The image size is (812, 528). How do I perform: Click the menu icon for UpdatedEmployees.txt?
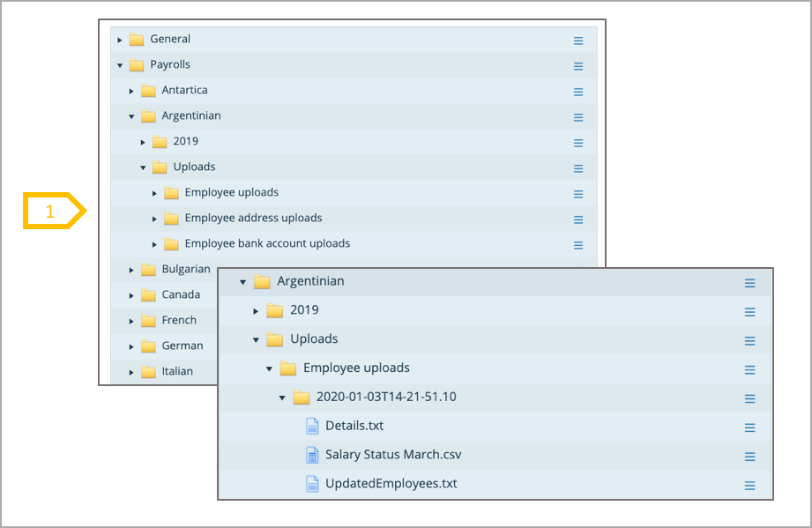point(749,486)
